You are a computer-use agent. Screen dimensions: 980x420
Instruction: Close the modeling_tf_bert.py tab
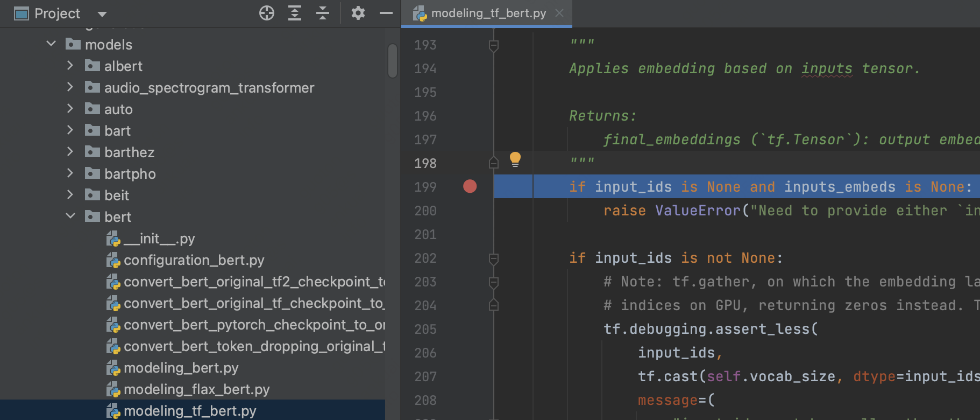(559, 13)
